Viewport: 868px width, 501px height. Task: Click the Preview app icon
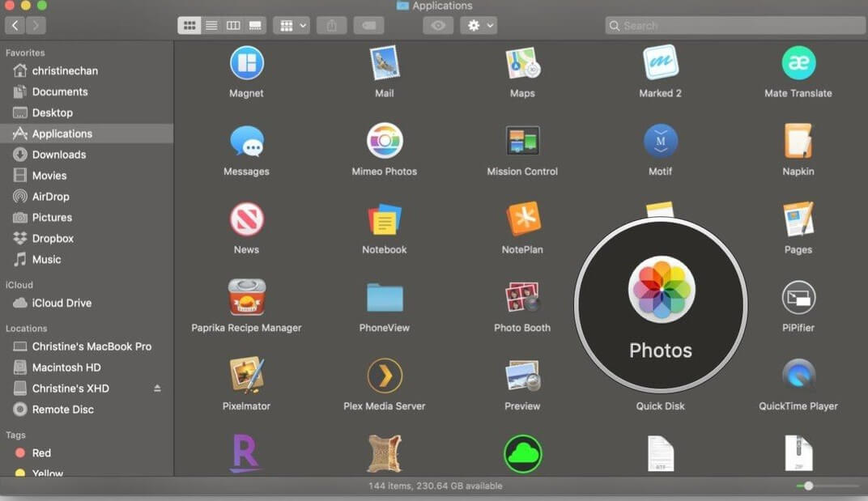coord(522,376)
